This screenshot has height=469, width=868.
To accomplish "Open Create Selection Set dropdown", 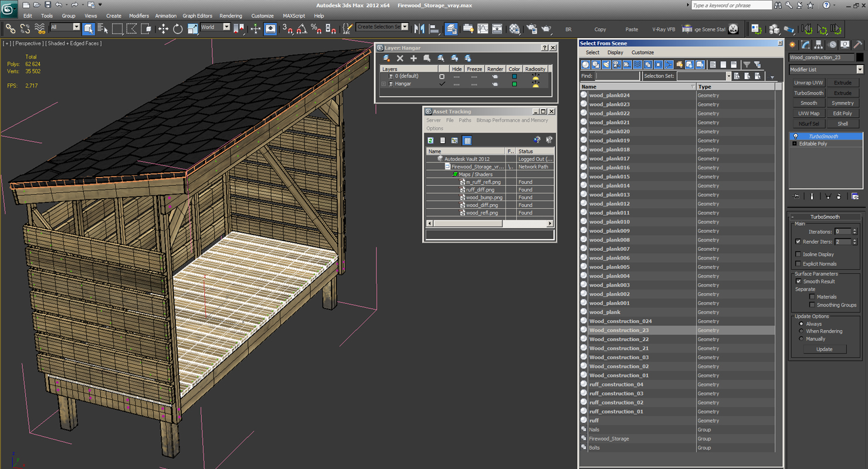I will point(382,27).
